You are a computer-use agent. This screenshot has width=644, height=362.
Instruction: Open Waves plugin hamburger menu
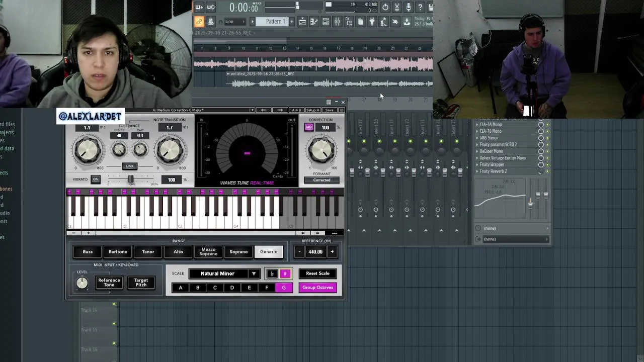pos(342,110)
